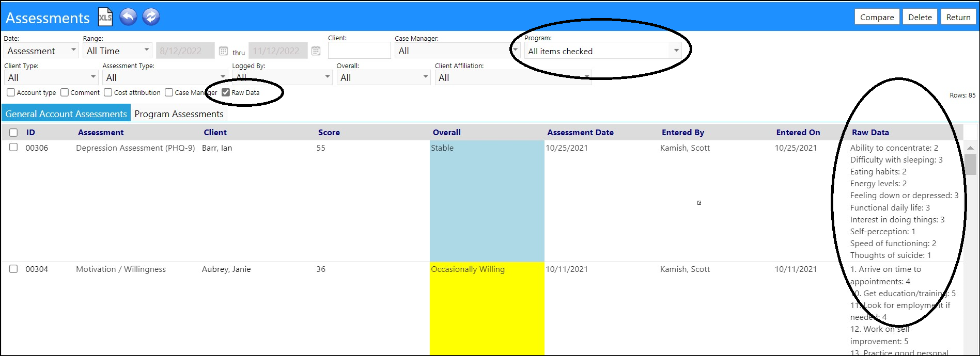The width and height of the screenshot is (980, 356).
Task: Sort by the ID column header
Action: [30, 133]
